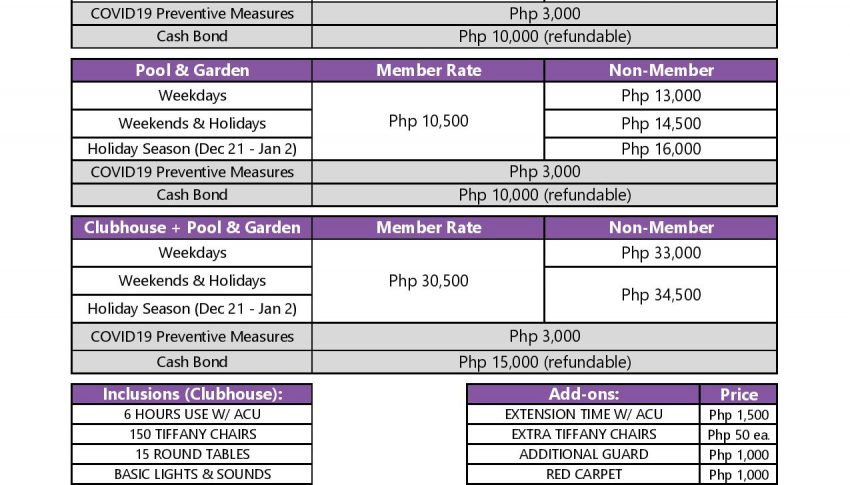
Task: Select the Php 30,500 member rate cell
Action: coord(428,281)
